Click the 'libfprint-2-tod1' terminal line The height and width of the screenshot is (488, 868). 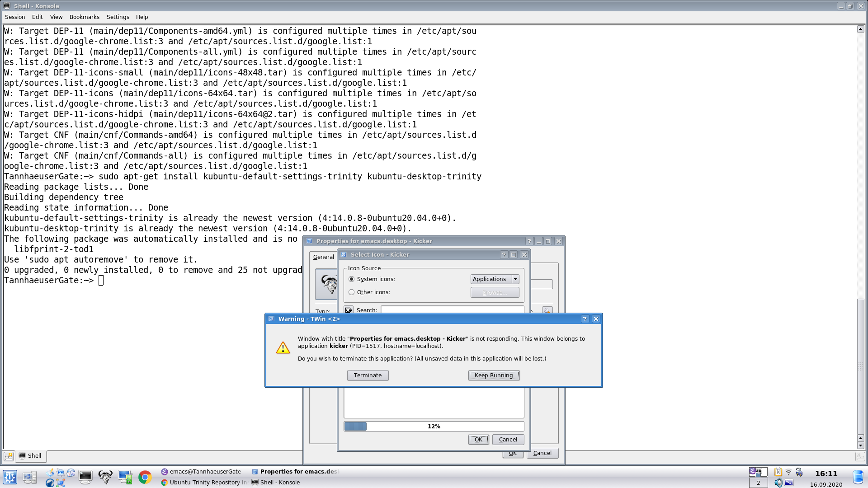(x=54, y=249)
